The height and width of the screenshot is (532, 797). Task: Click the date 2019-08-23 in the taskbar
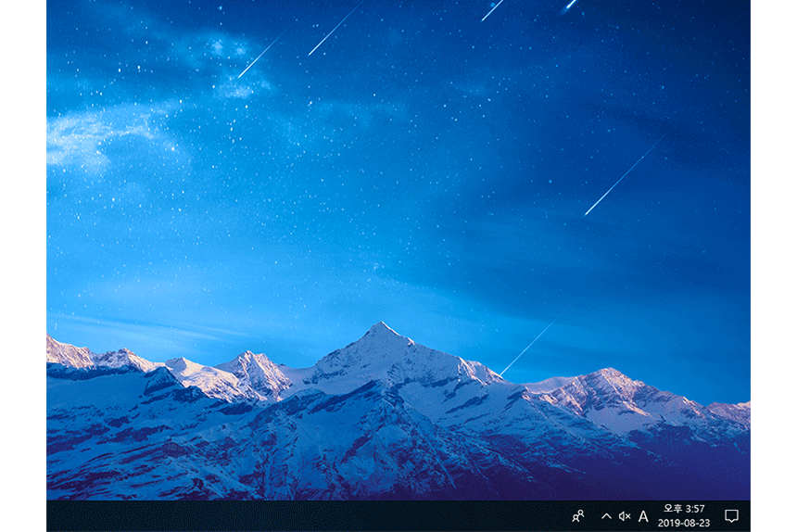(683, 523)
